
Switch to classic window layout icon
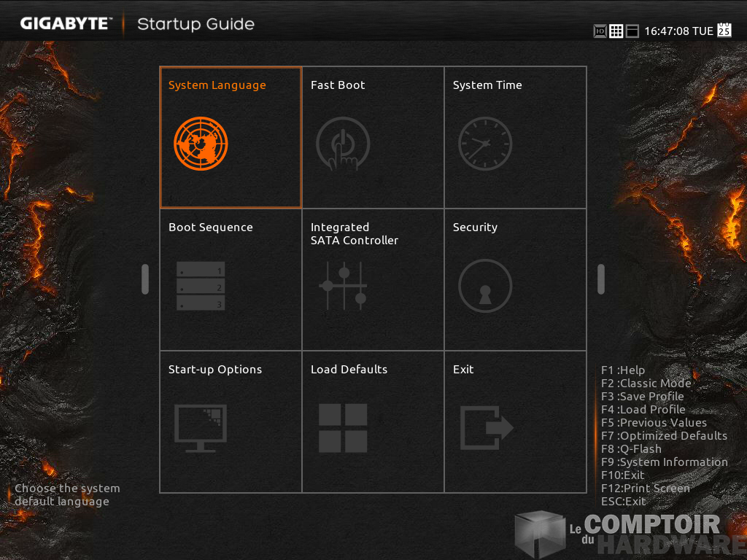[632, 31]
